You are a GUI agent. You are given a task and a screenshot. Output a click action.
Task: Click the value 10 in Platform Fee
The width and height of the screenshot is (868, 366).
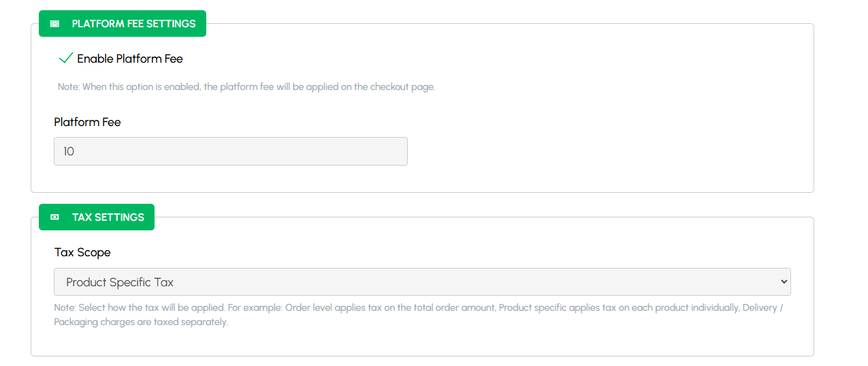click(x=69, y=151)
